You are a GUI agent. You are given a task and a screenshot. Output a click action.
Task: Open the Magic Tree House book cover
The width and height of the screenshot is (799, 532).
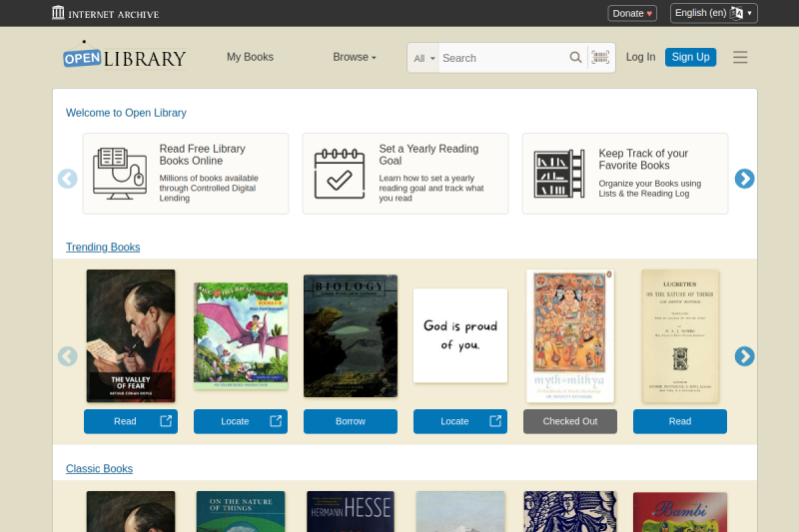tap(241, 336)
